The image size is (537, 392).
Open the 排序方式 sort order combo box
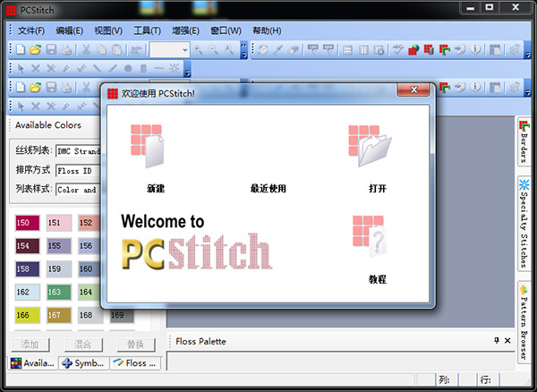coord(78,171)
